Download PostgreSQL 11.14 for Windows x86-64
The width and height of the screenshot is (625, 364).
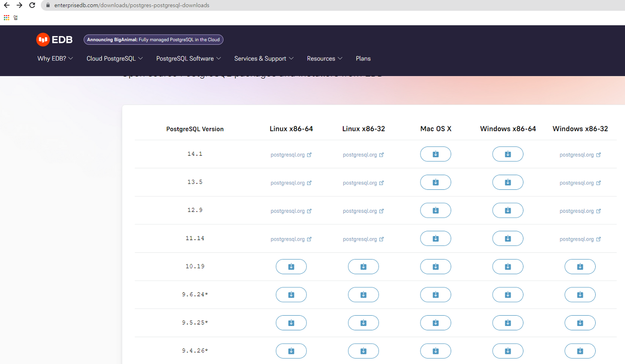[508, 239]
